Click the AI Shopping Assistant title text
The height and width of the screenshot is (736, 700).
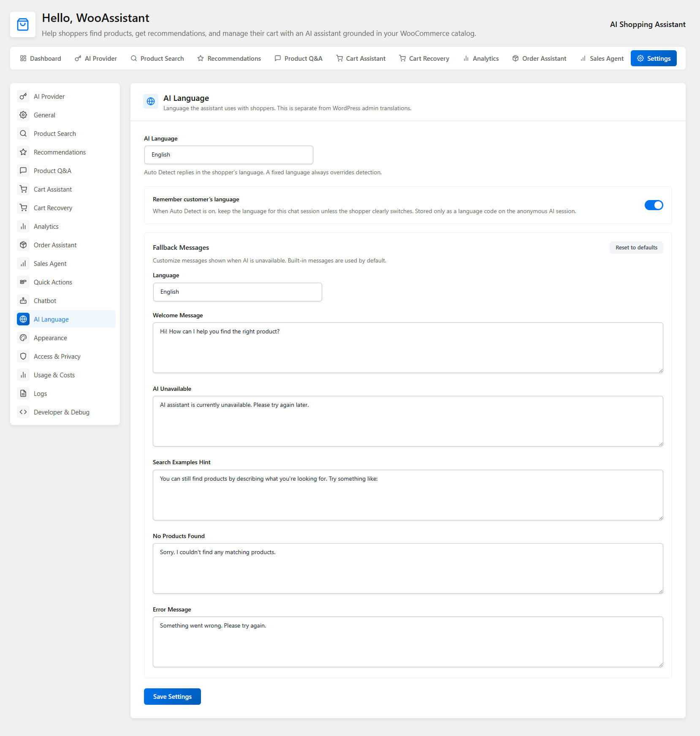pos(648,24)
